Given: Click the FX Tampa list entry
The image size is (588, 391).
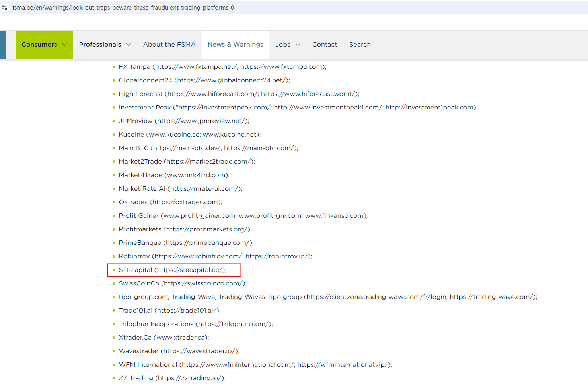Looking at the screenshot, I should [222, 67].
